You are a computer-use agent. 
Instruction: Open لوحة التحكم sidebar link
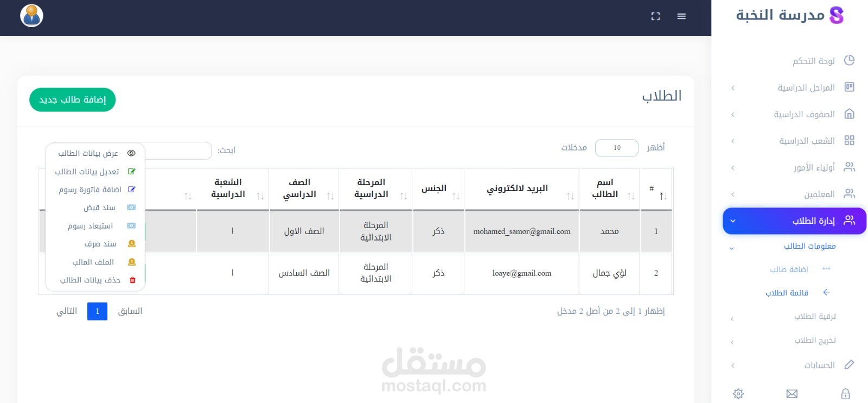pos(813,61)
